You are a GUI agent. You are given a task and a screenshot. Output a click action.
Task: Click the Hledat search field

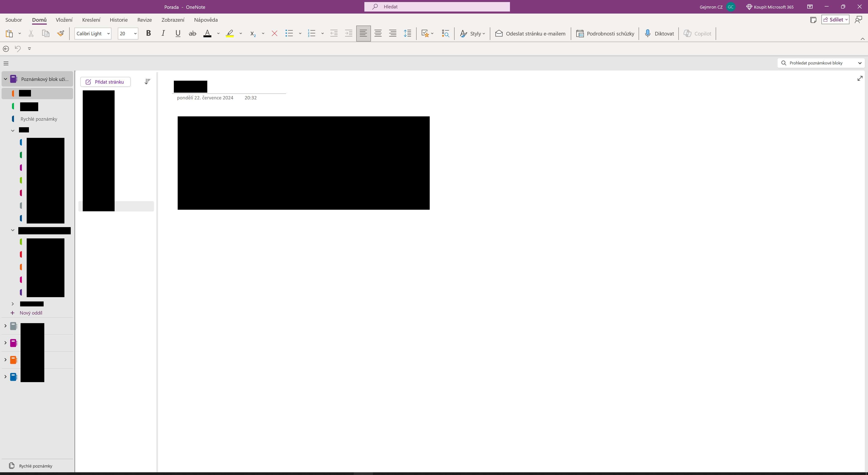coord(437,6)
